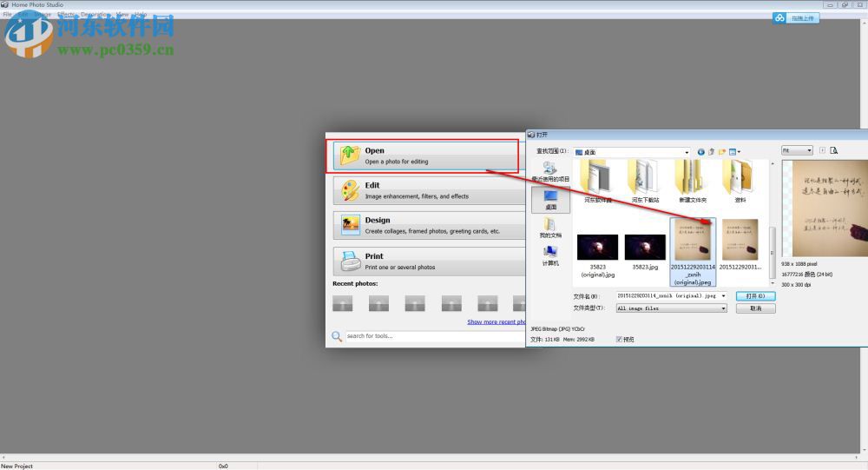Open the Help menu

point(141,15)
